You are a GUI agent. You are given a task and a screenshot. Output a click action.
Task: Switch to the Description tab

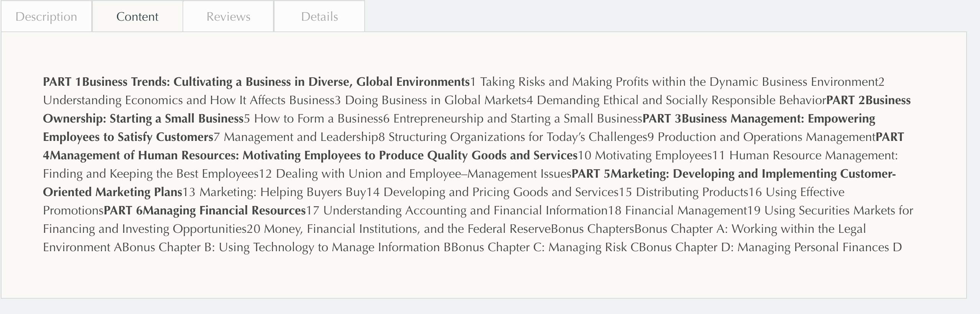46,16
